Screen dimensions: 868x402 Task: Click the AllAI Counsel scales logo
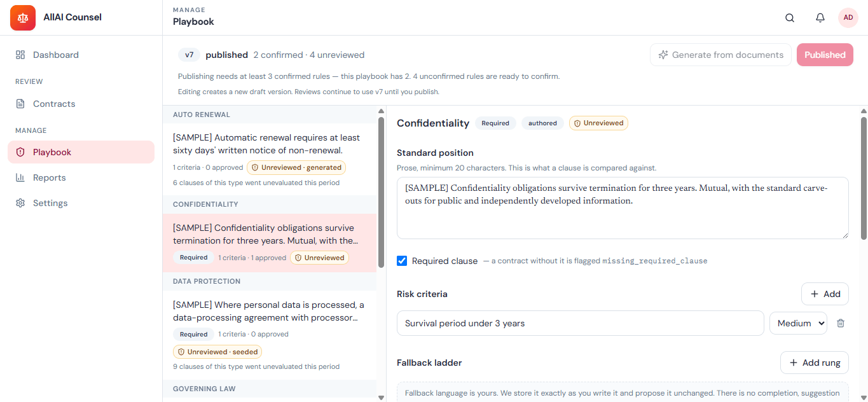(23, 18)
